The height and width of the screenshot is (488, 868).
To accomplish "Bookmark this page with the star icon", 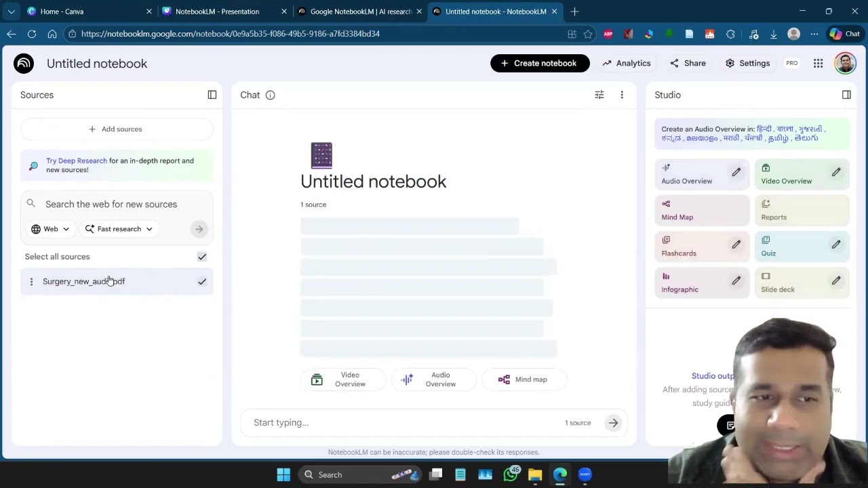I will point(588,34).
